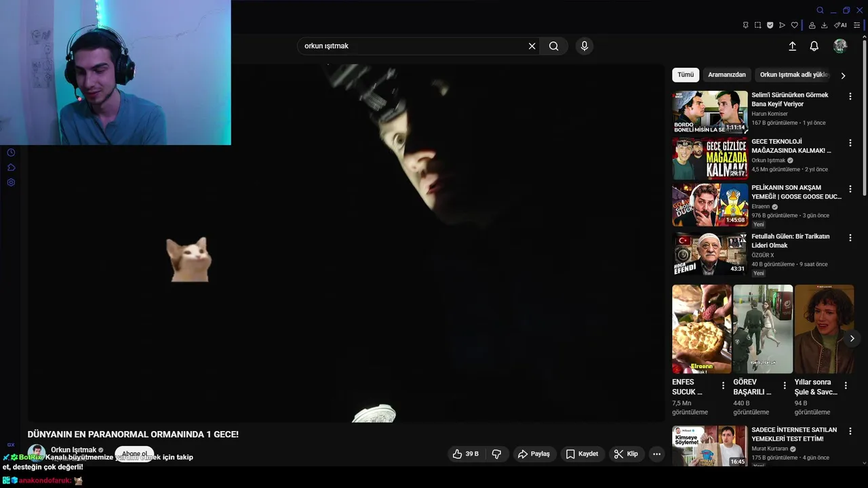868x488 pixels.
Task: Open the ÖZGÜR X channel name
Action: click(763, 256)
